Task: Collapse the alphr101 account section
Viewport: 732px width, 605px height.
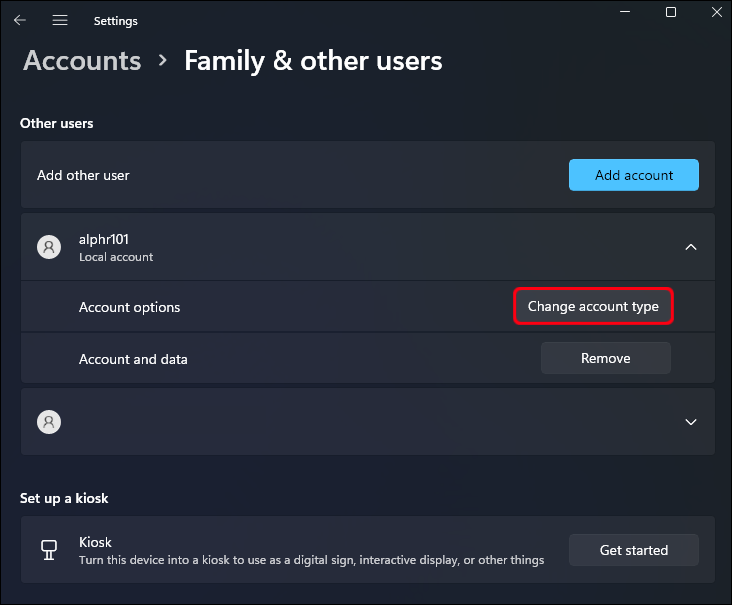Action: [690, 247]
